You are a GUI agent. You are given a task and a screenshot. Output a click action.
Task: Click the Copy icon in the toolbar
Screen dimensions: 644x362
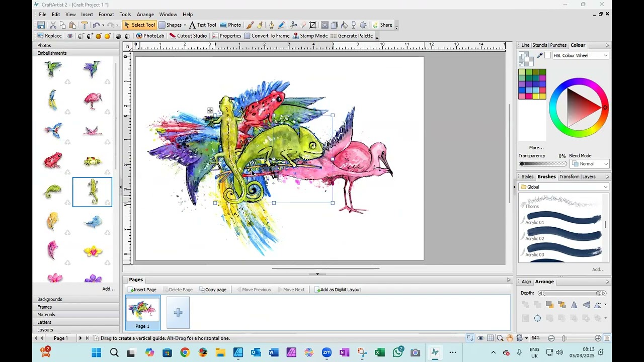click(62, 25)
